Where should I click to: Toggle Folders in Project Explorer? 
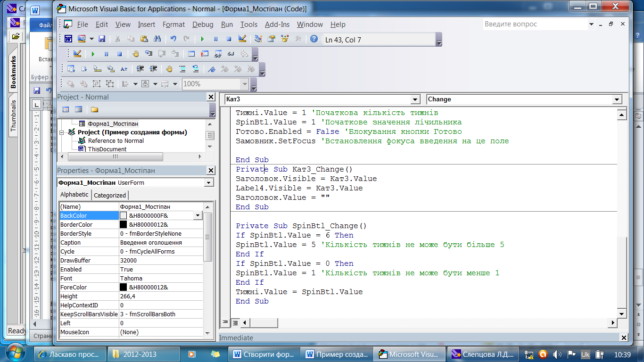(94, 109)
